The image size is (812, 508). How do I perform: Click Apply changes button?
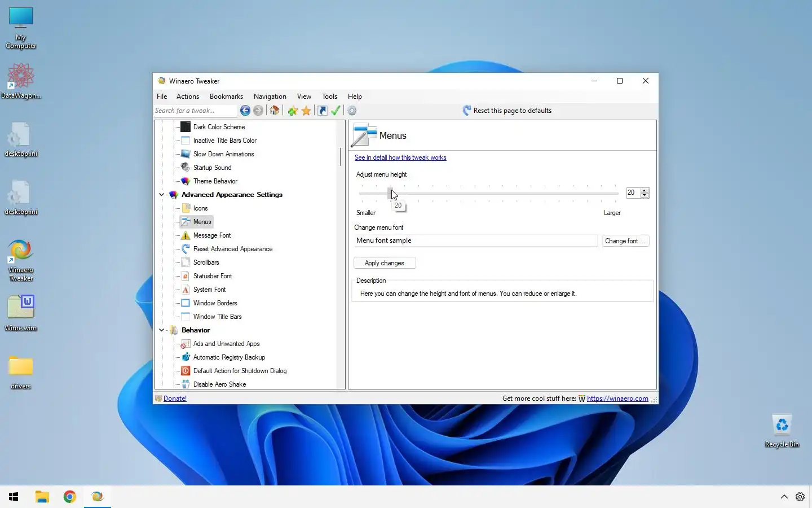[385, 263]
